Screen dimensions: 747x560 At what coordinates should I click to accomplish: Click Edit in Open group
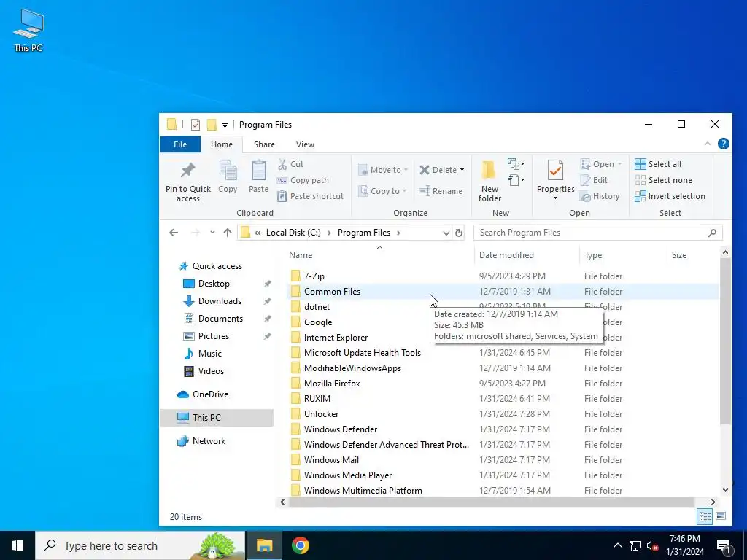click(x=594, y=180)
